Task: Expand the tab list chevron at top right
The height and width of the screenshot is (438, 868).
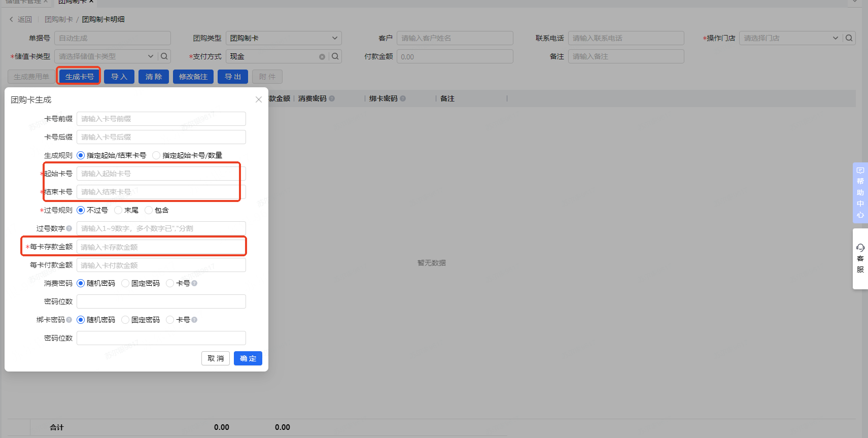Action: point(855,2)
